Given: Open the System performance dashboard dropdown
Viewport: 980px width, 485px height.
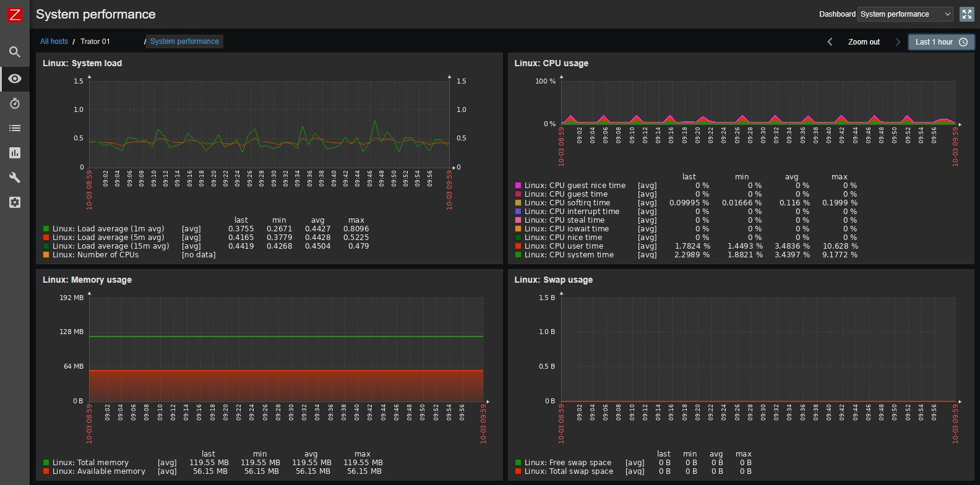Looking at the screenshot, I should [x=906, y=14].
